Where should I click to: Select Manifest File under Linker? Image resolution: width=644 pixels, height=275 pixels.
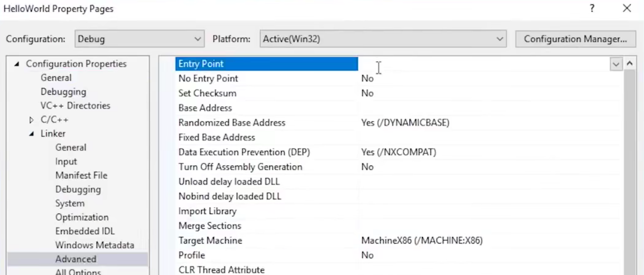pyautogui.click(x=81, y=175)
